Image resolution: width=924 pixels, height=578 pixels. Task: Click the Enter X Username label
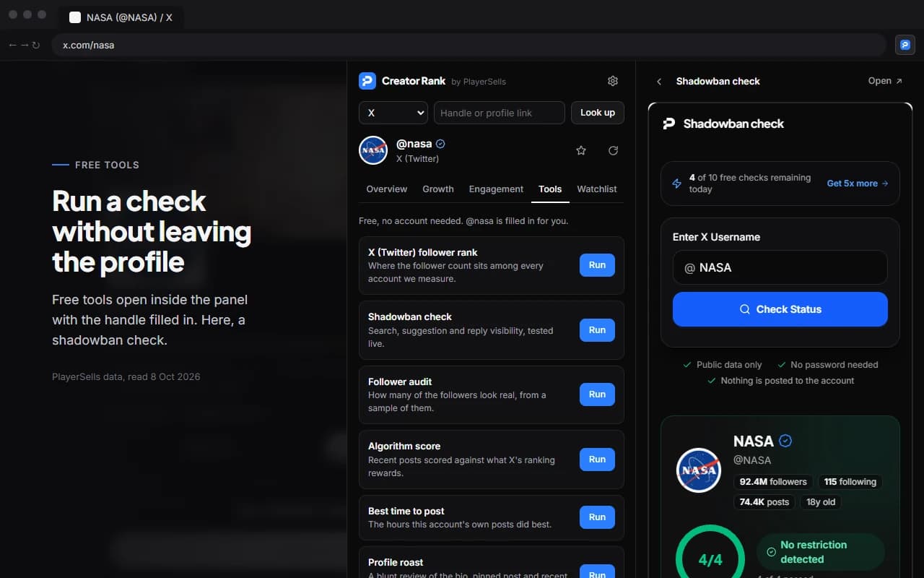[716, 237]
